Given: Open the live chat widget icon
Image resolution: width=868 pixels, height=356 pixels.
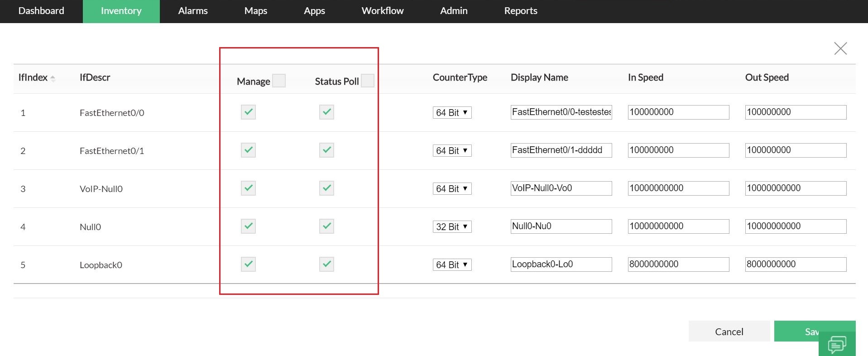Looking at the screenshot, I should coord(837,345).
